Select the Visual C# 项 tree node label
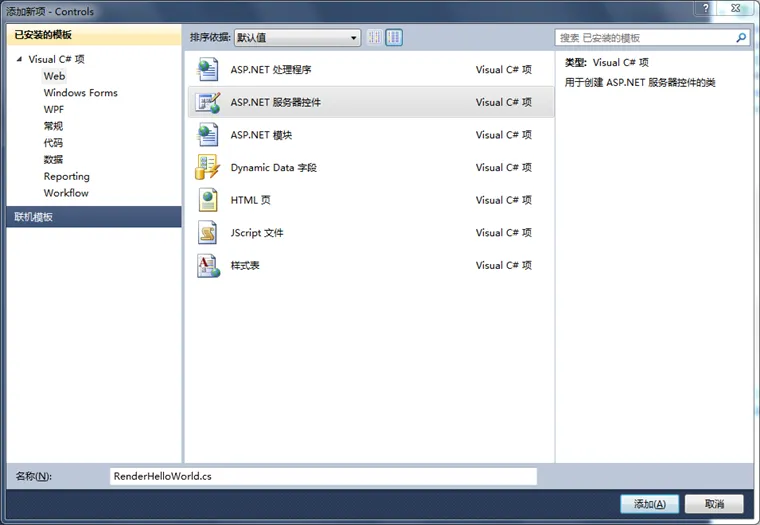The image size is (760, 525). click(56, 59)
